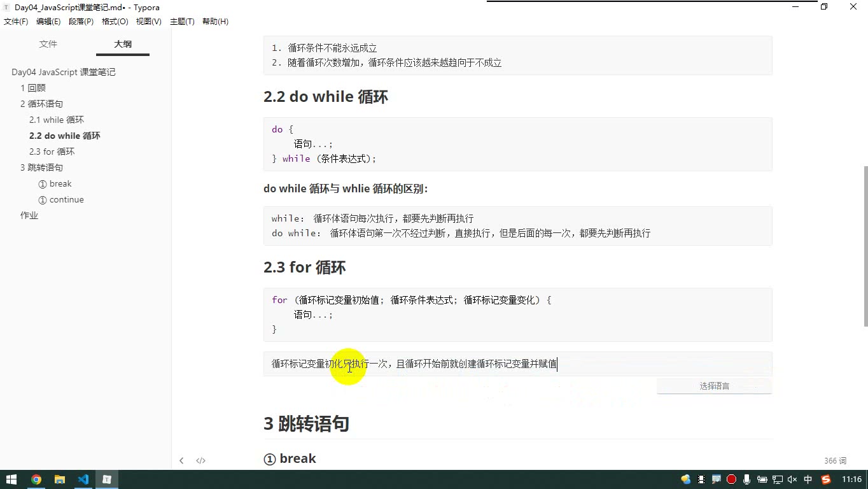Toggle source code mode icon
The image size is (868, 489).
200,460
